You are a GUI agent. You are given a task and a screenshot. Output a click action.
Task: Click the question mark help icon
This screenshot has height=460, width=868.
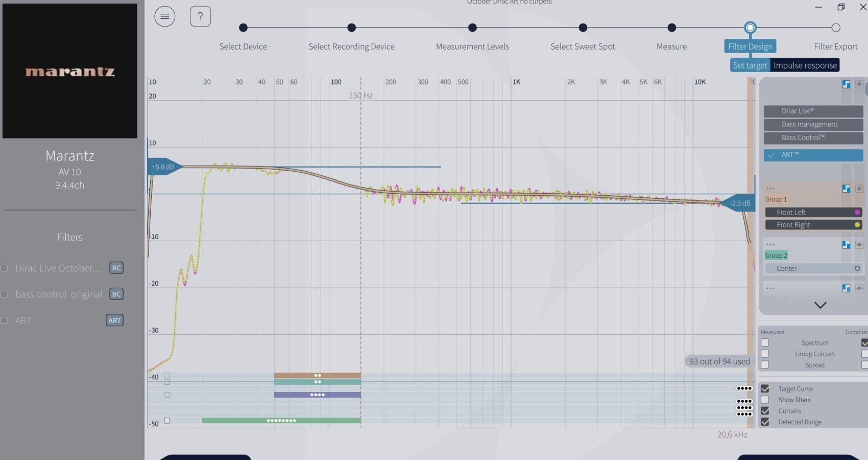[x=200, y=16]
